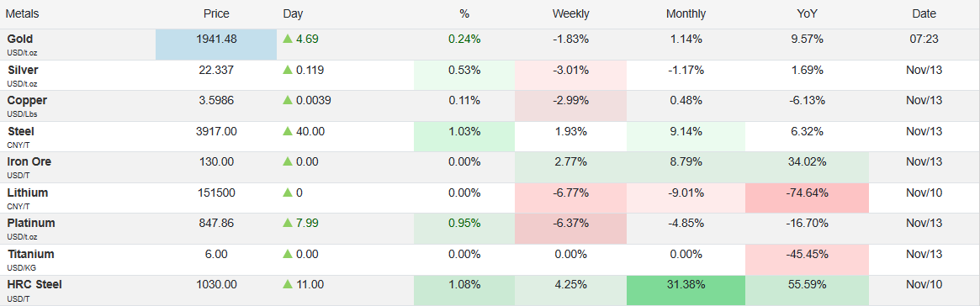980x306 pixels.
Task: Sort table by Price column header
Action: pos(216,13)
